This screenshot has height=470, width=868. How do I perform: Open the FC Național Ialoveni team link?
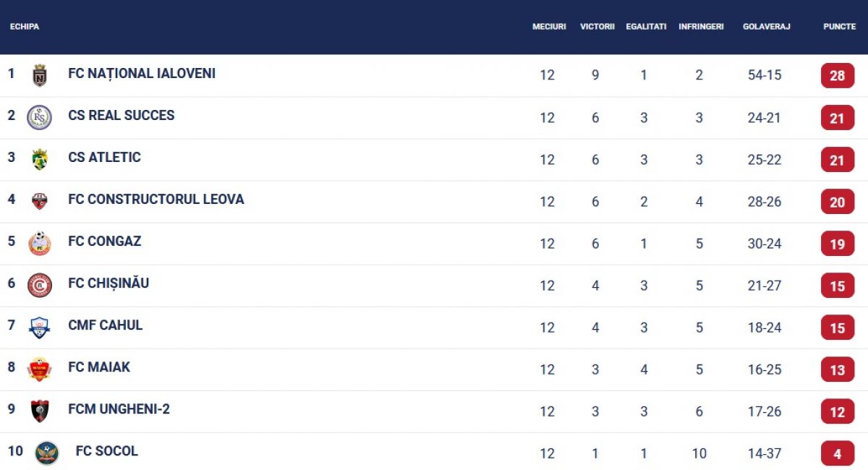click(142, 74)
